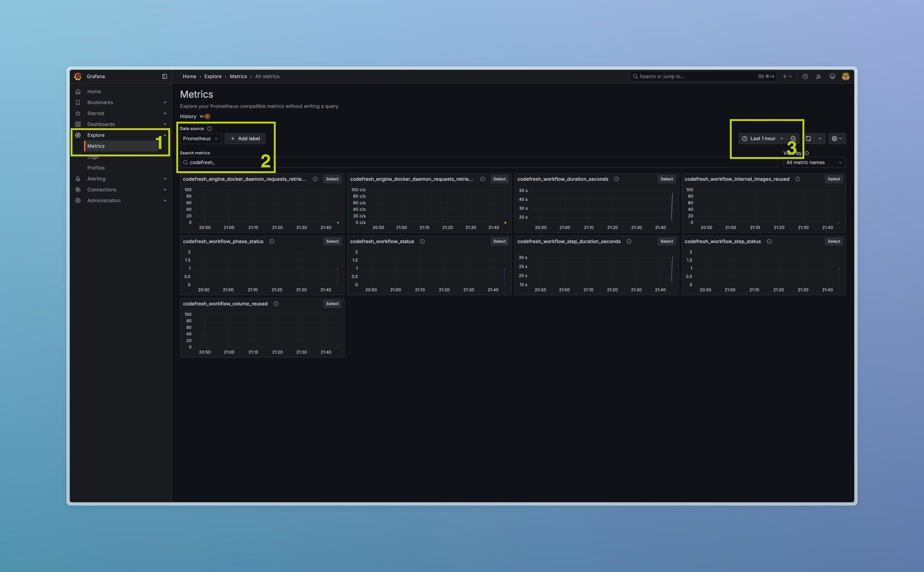Click the Grafana logo icon
924x572 pixels.
(x=78, y=76)
